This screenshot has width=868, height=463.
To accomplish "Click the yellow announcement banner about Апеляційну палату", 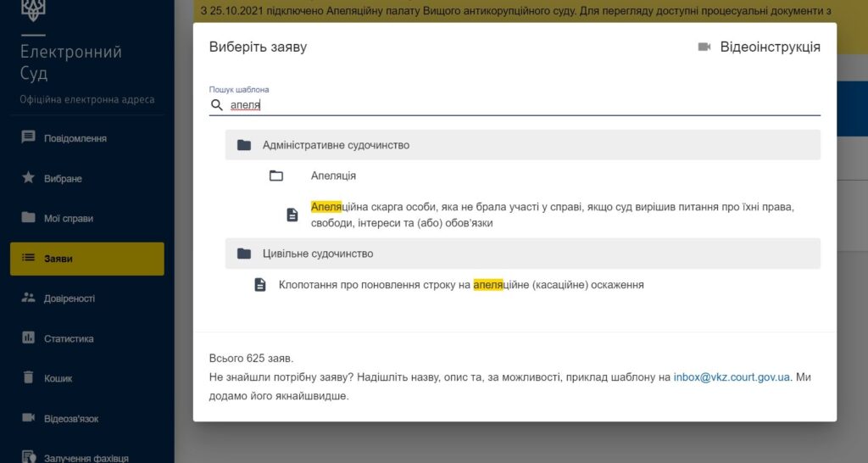I will (x=515, y=11).
